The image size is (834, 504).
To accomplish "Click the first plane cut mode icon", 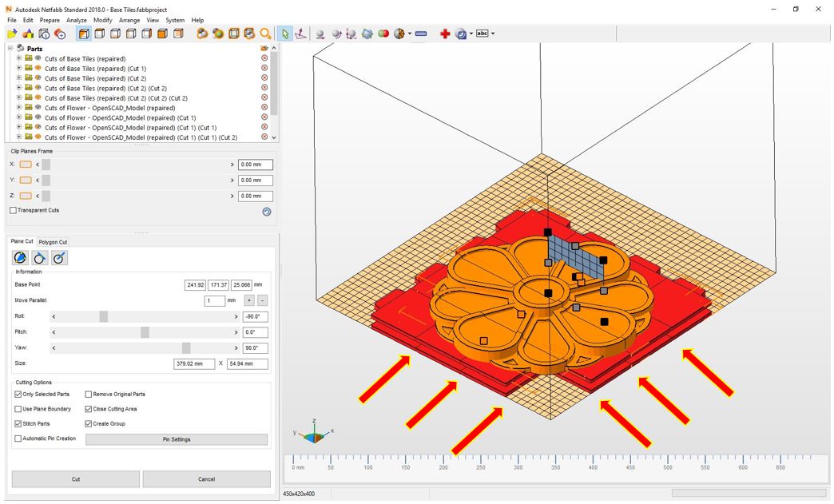I will coord(20,258).
